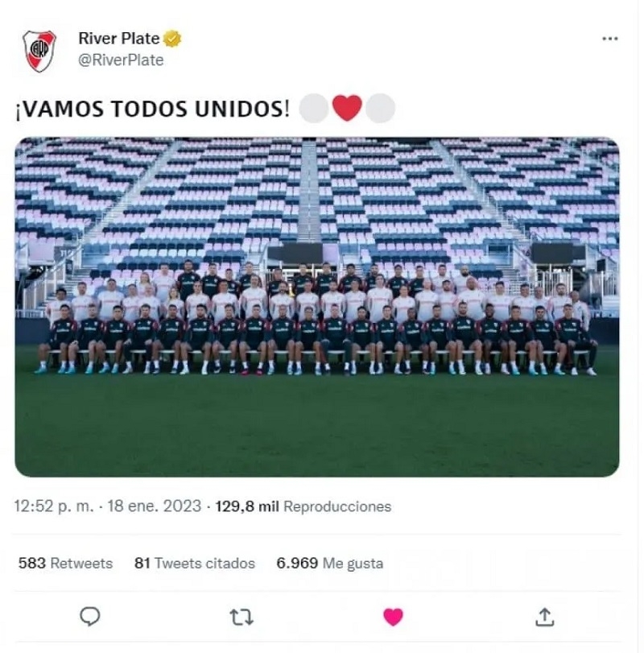Open the three-dots more options menu
The width and height of the screenshot is (644, 653).
click(x=610, y=39)
